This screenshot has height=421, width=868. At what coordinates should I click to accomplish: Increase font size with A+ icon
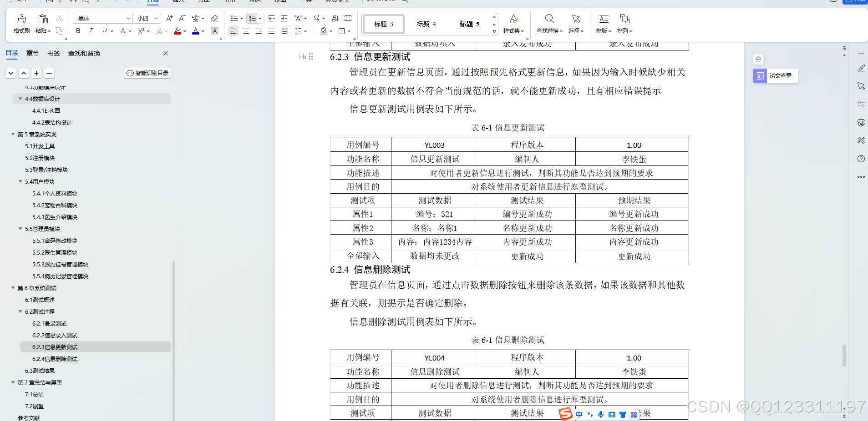169,18
